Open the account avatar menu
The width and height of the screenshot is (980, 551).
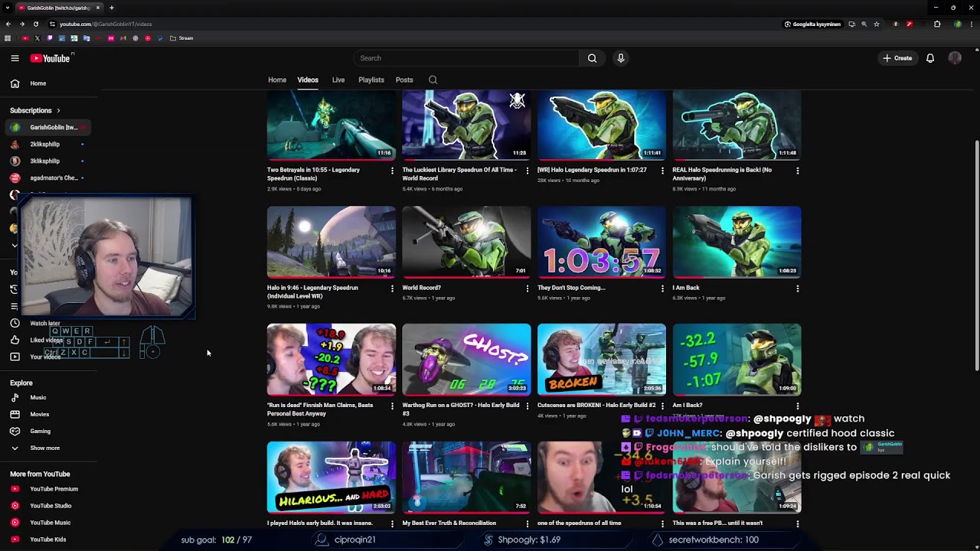coord(955,58)
